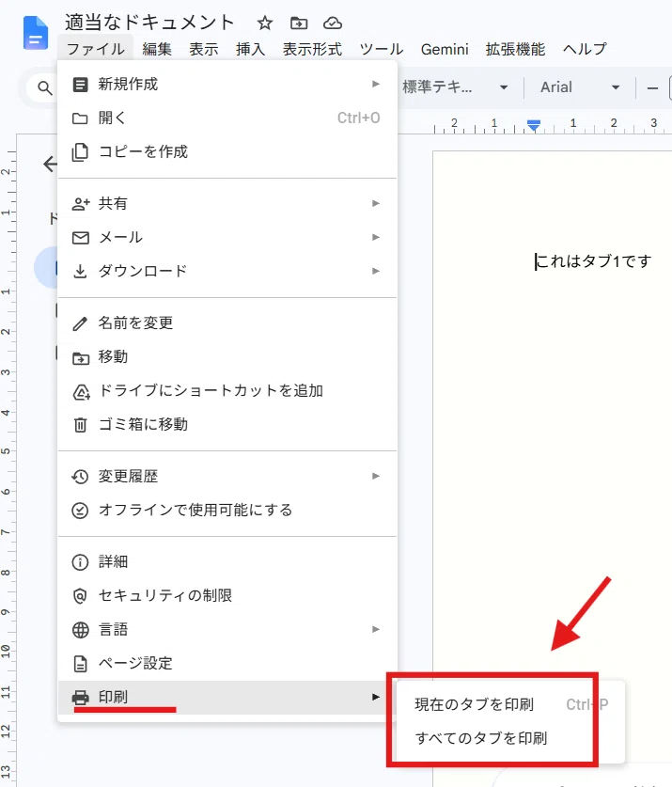Select ゴミ箱に移動 menu entry
The image size is (672, 787).
click(x=227, y=425)
